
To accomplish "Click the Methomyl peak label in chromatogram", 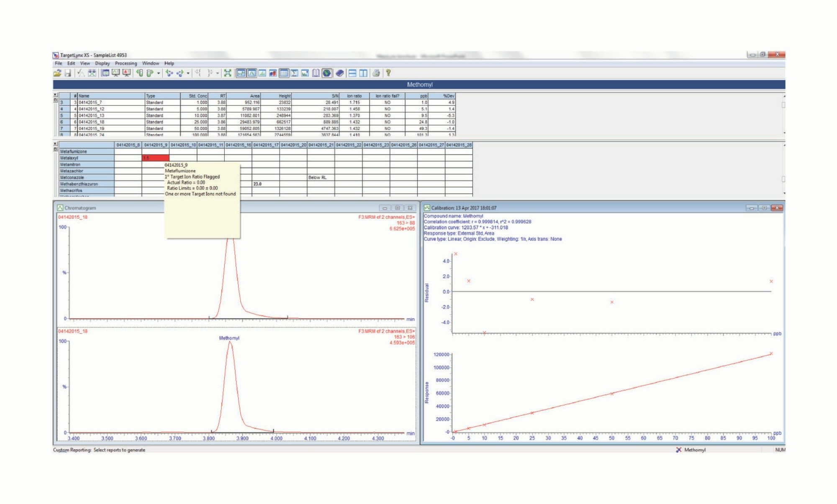I will coord(229,338).
